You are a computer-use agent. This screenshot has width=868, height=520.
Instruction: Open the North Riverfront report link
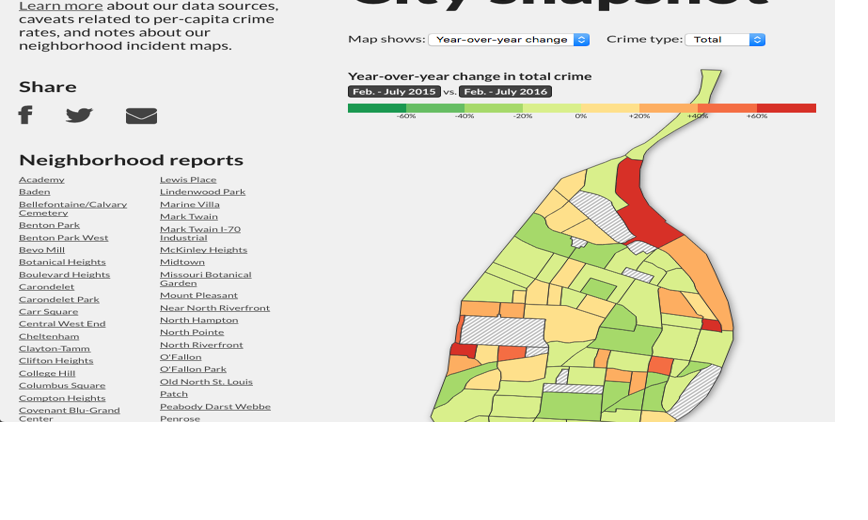[202, 345]
